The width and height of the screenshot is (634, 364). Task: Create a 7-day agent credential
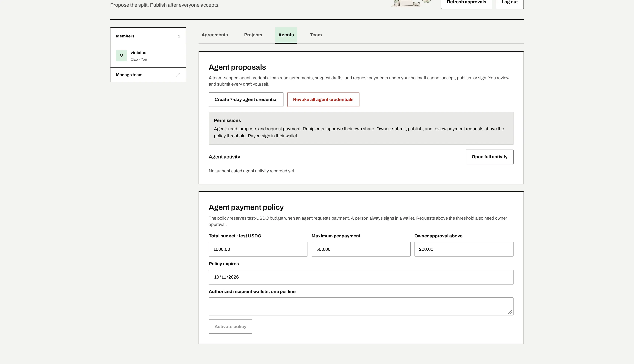(x=246, y=100)
